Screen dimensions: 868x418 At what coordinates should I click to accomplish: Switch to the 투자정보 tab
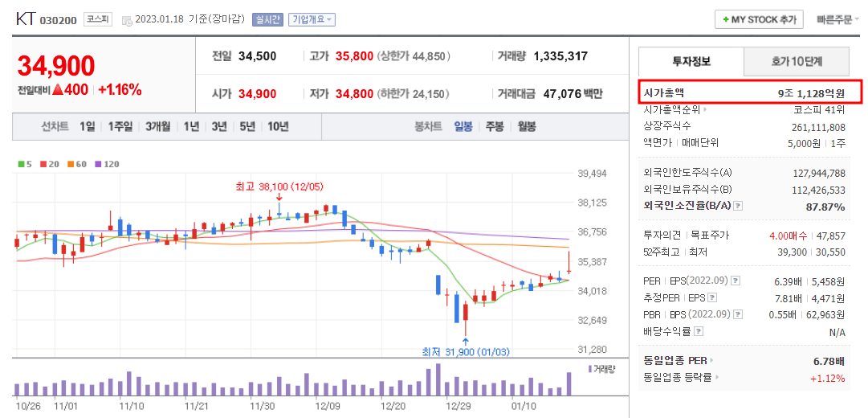pos(691,62)
